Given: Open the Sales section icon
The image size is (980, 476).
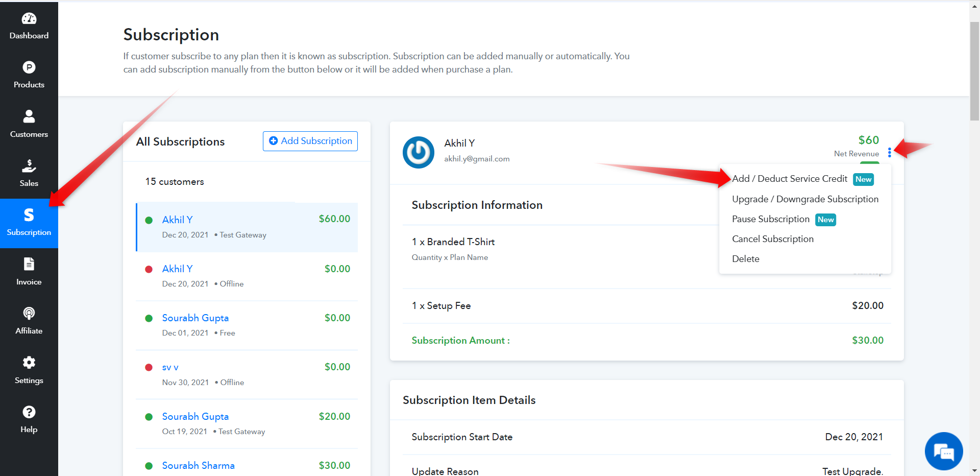Looking at the screenshot, I should (x=29, y=166).
